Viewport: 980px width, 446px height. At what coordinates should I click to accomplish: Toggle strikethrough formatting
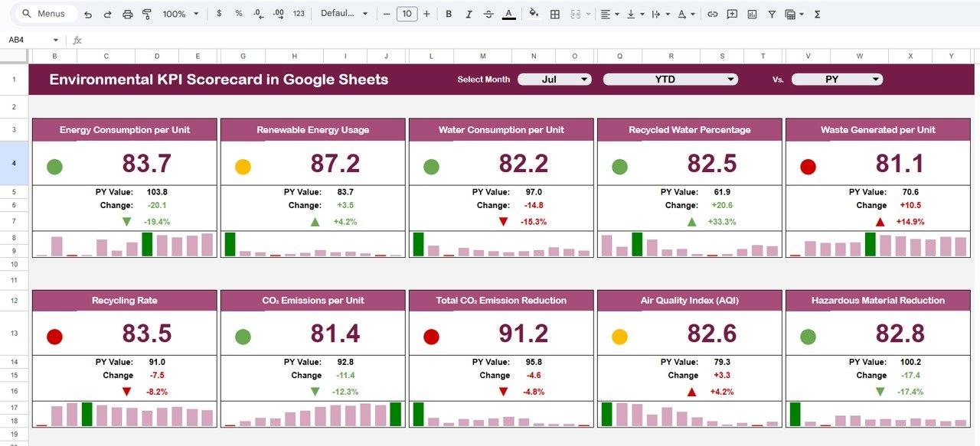coord(488,13)
